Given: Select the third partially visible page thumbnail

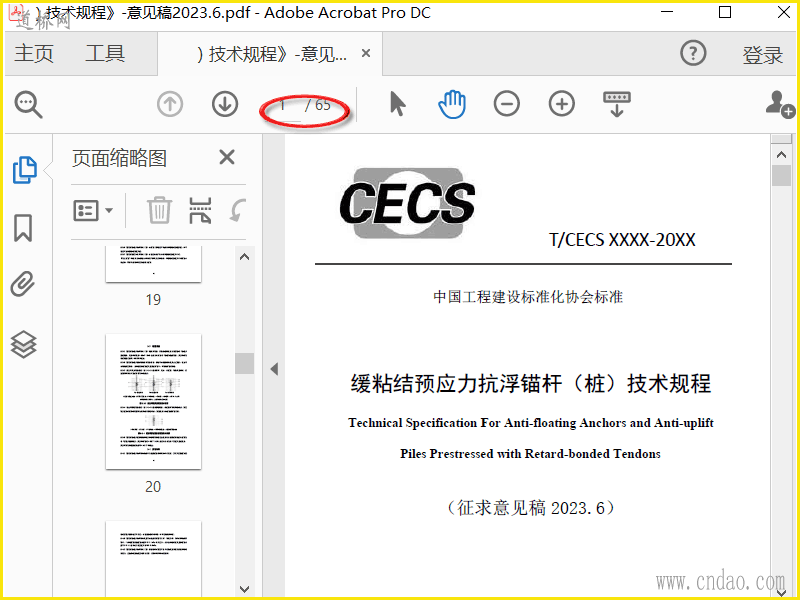Looking at the screenshot, I should tap(154, 558).
